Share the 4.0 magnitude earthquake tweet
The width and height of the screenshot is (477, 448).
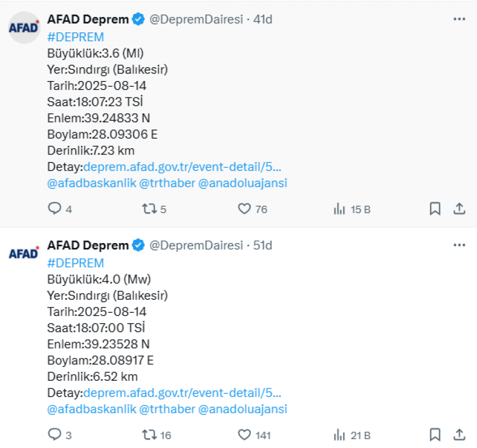click(x=460, y=435)
